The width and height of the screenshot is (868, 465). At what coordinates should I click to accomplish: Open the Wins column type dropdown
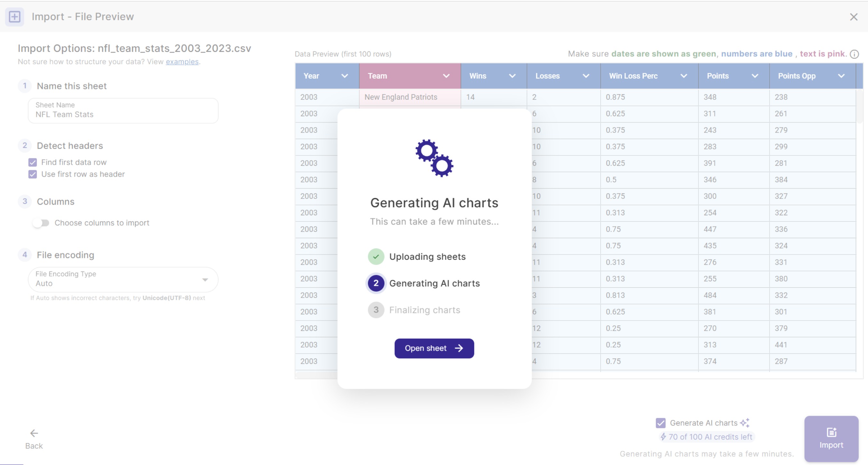512,76
